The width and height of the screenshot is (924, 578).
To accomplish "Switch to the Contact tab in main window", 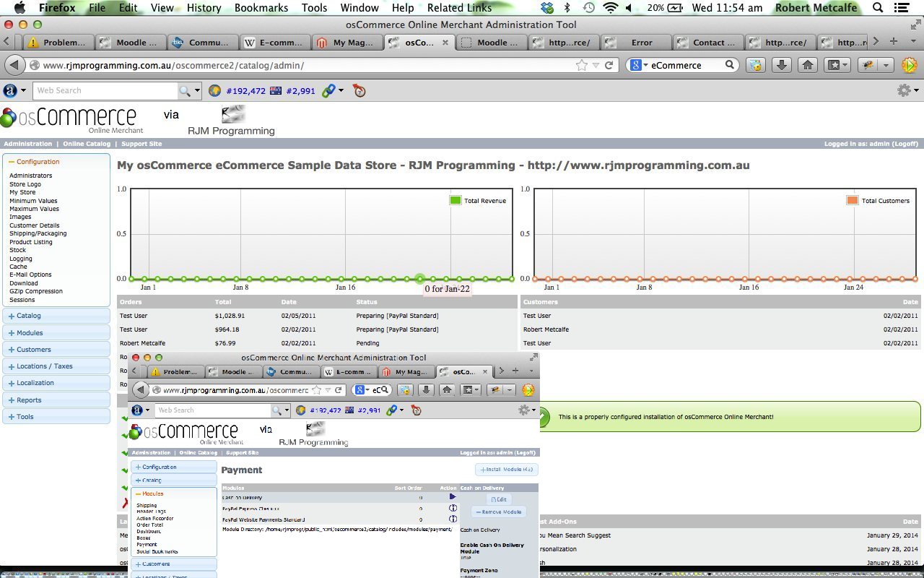I will (x=708, y=43).
